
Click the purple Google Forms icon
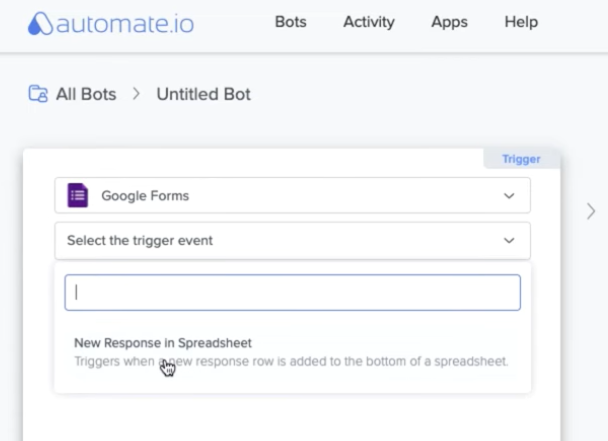pyautogui.click(x=77, y=196)
